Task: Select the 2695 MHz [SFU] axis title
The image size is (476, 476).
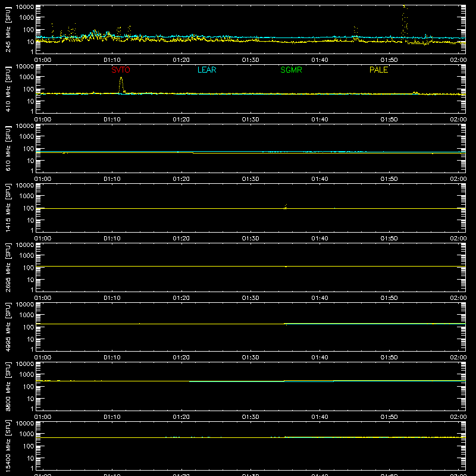Action: point(8,267)
